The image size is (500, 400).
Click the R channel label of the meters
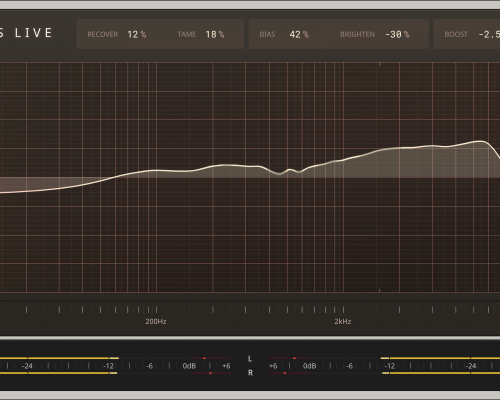pyautogui.click(x=250, y=373)
